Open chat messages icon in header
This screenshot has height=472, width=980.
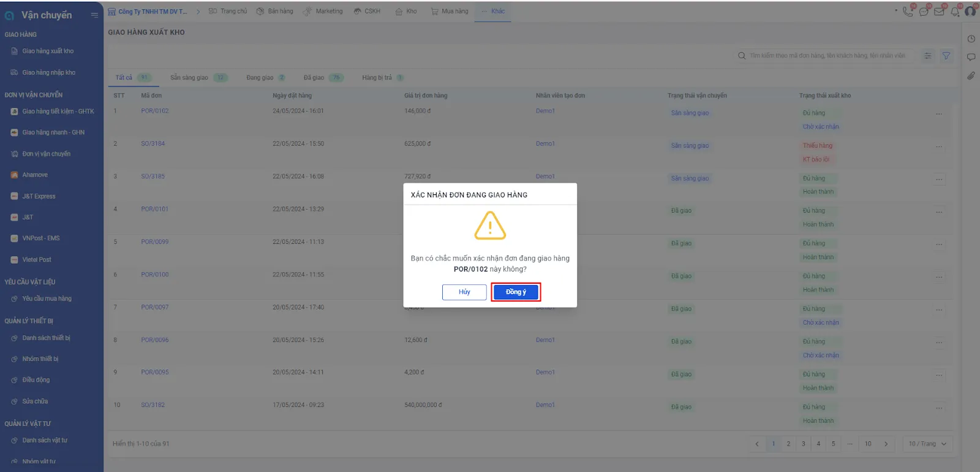coord(924,11)
